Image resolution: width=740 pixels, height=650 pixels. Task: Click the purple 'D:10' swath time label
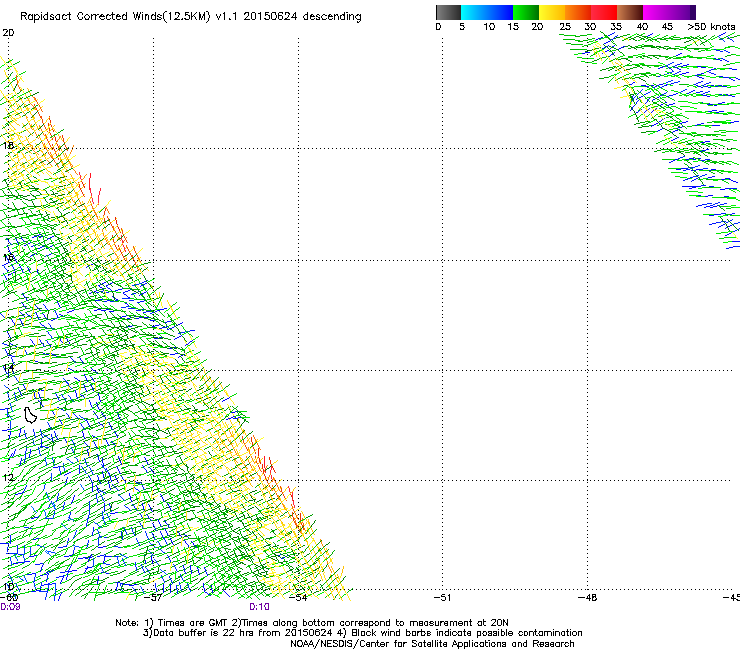260,607
